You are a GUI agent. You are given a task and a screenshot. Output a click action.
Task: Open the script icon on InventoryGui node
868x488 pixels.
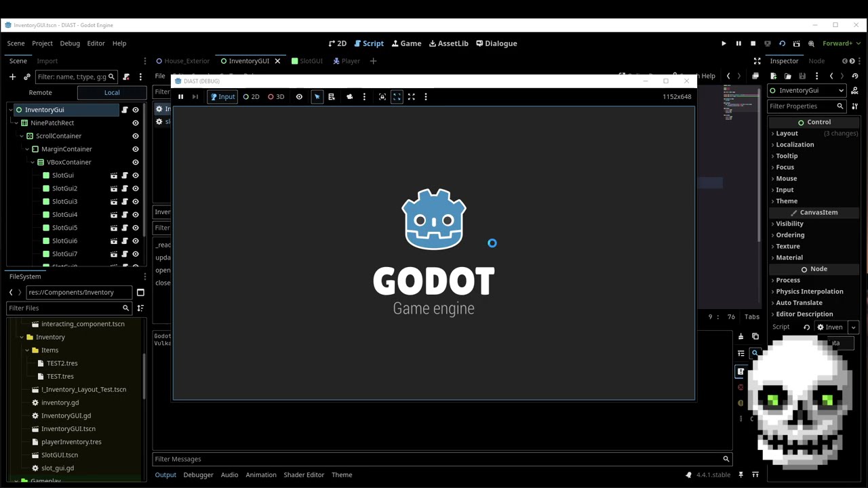[125, 110]
